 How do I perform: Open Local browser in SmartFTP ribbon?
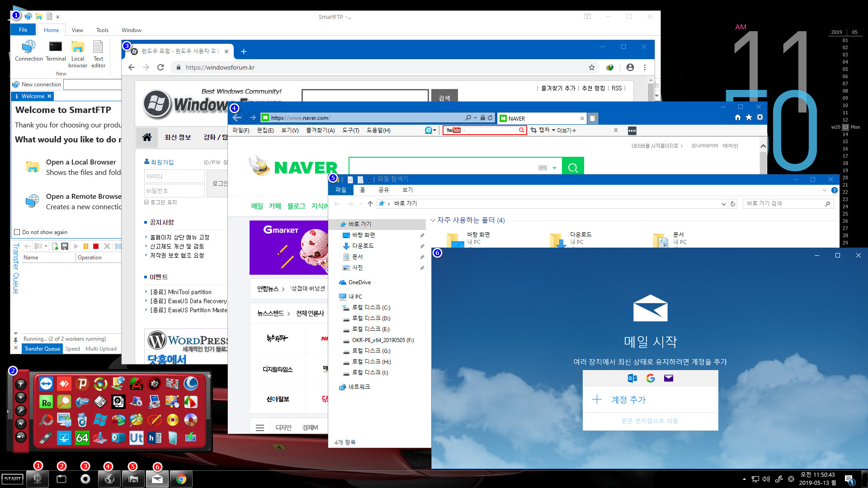click(78, 54)
